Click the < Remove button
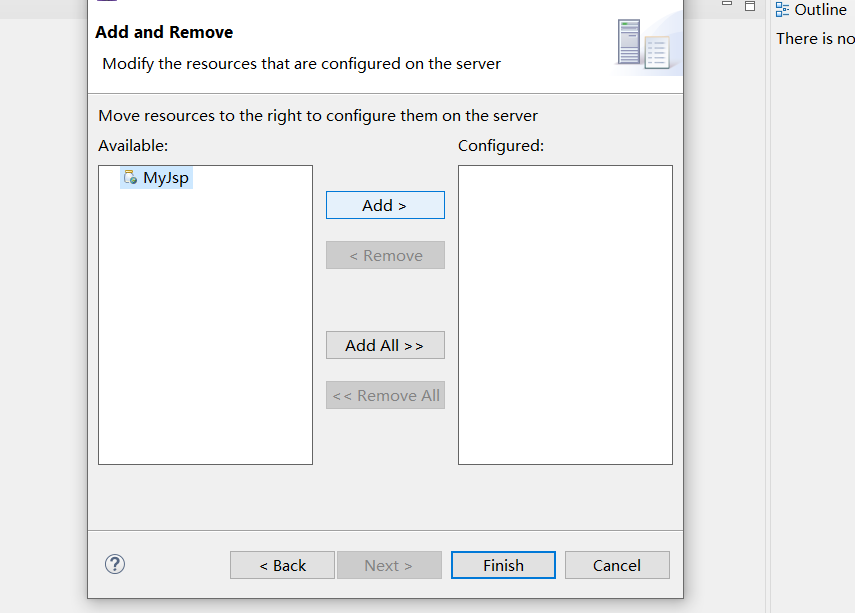The width and height of the screenshot is (855, 613). pos(385,255)
